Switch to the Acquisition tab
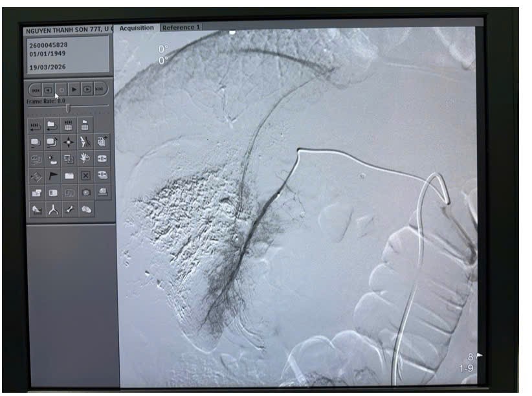 coord(137,28)
